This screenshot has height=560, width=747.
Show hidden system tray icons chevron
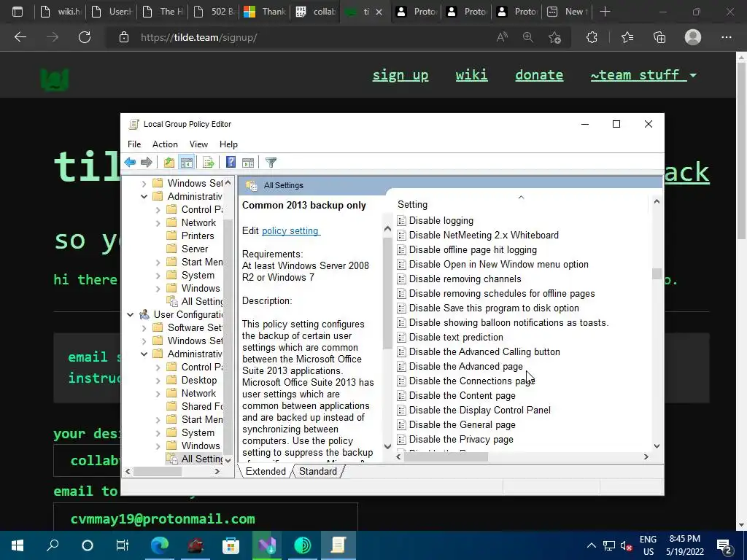591,545
